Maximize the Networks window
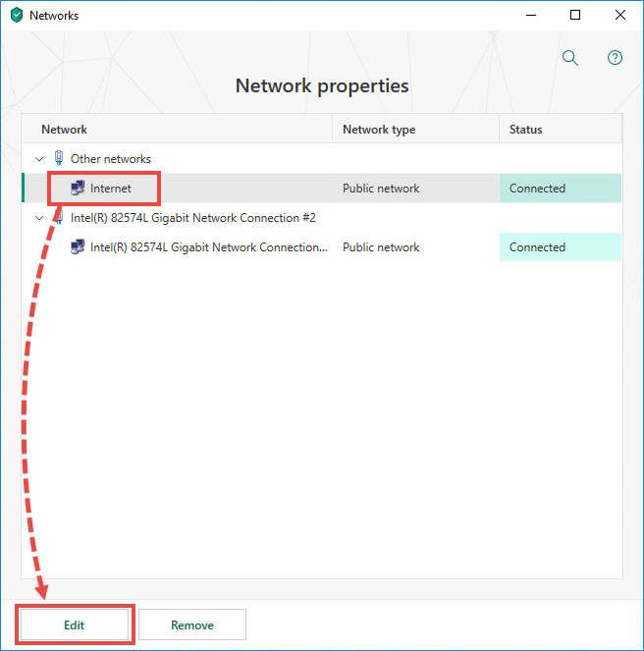The height and width of the screenshot is (651, 644). point(575,16)
